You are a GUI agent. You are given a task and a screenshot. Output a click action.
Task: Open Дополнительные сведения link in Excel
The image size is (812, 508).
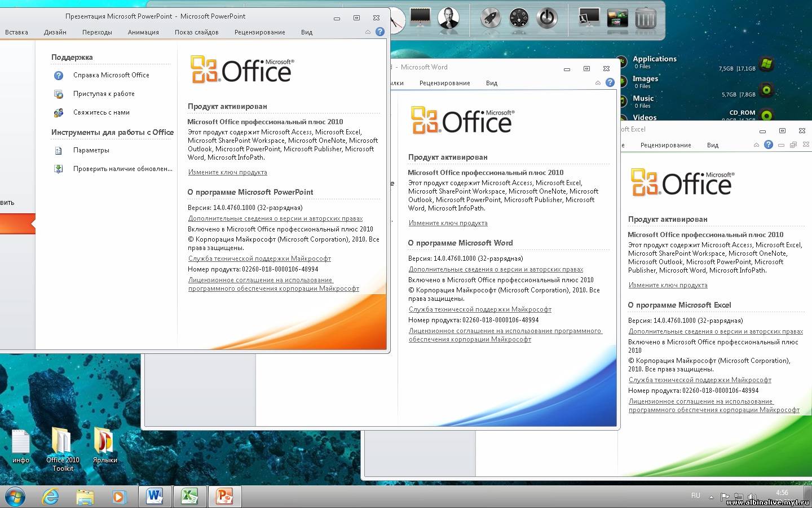coord(716,331)
